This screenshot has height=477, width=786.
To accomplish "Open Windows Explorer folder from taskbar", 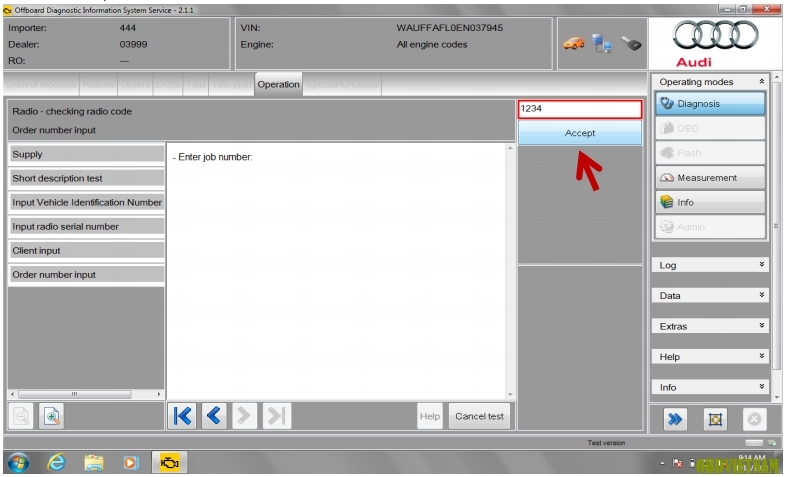I will tap(93, 462).
